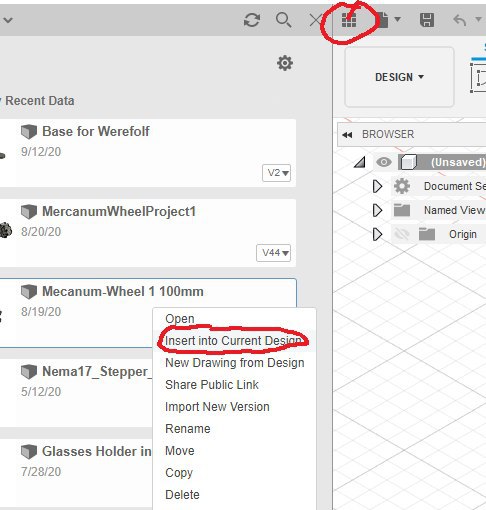The height and width of the screenshot is (510, 486).
Task: Refresh the data panel
Action: [252, 20]
